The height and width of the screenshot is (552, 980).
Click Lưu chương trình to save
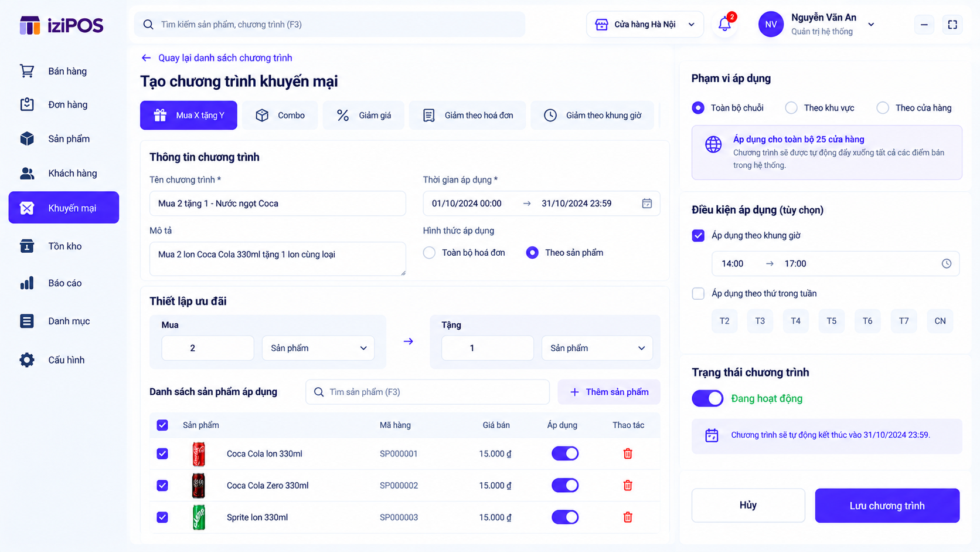887,506
